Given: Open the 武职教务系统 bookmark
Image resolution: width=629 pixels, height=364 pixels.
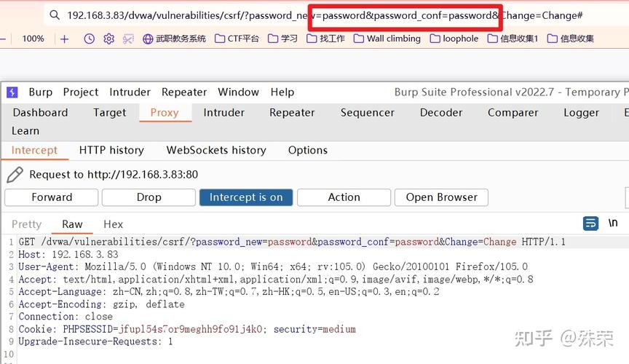Looking at the screenshot, I should pyautogui.click(x=174, y=39).
